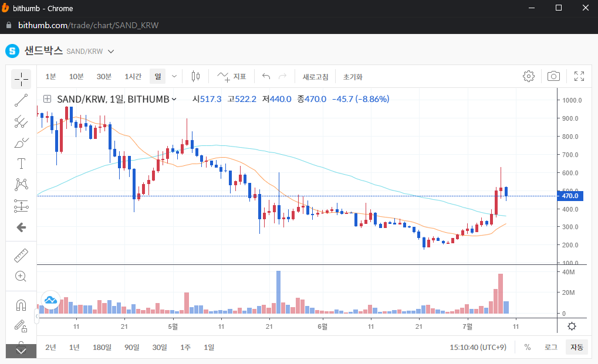
Task: Click the bithumb.com address bar URL
Action: [x=88, y=26]
